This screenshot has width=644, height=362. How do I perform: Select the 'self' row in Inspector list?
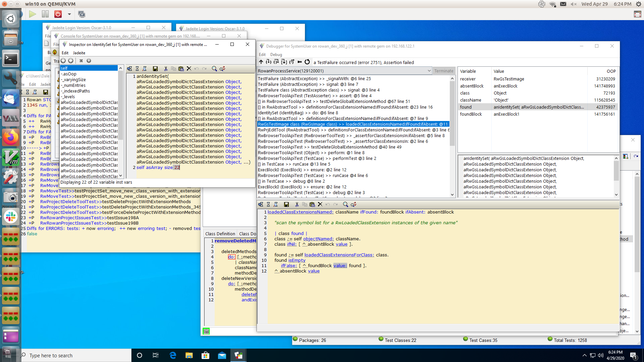coord(89,68)
